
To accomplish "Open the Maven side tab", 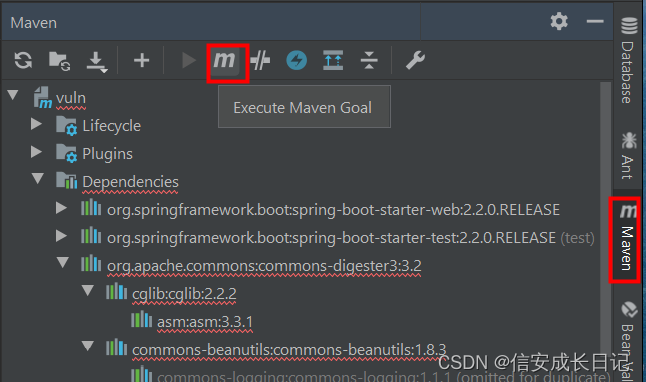I will coord(627,238).
